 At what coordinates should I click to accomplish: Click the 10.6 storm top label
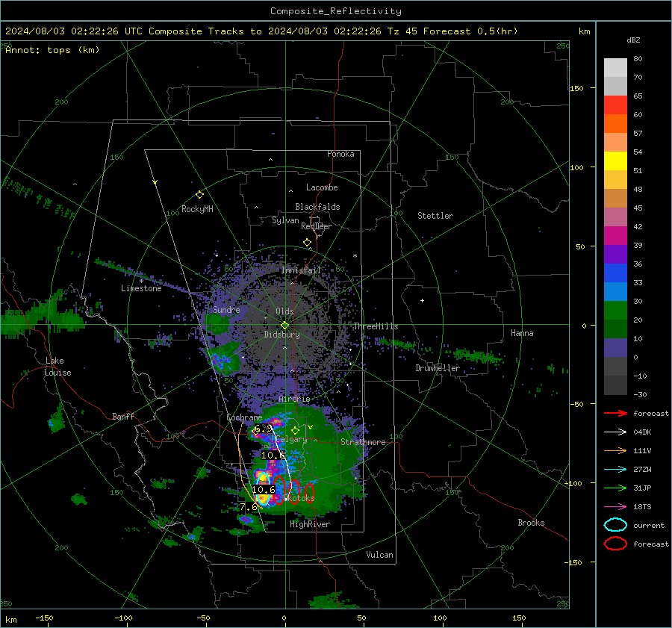(263, 490)
